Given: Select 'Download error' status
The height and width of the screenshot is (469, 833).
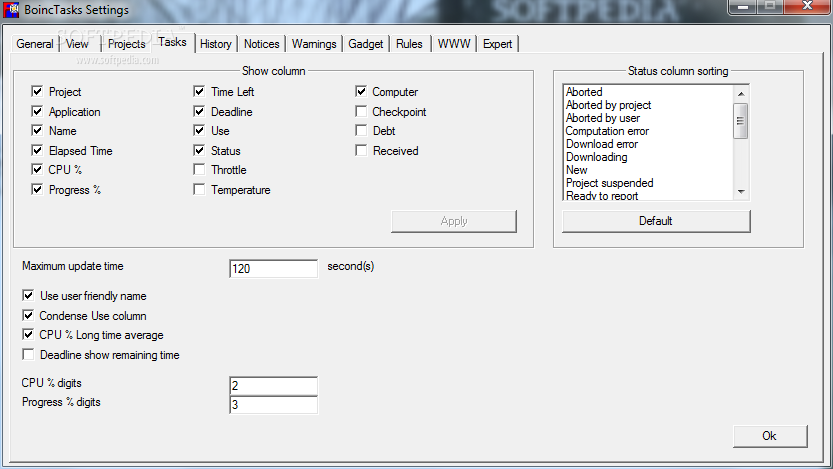Looking at the screenshot, I should (x=602, y=144).
